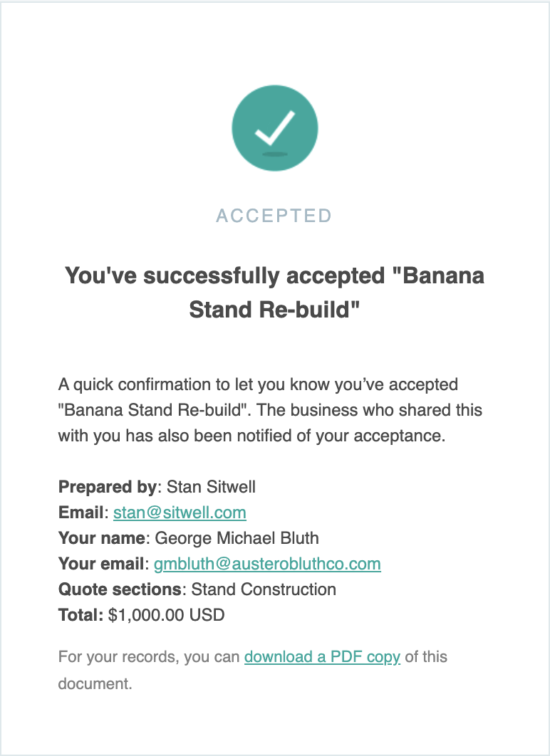This screenshot has width=550, height=756.
Task: Click the "Your name" bold label
Action: (x=102, y=537)
